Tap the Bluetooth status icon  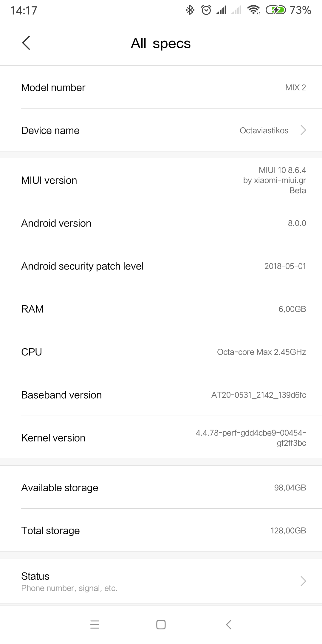(x=190, y=10)
